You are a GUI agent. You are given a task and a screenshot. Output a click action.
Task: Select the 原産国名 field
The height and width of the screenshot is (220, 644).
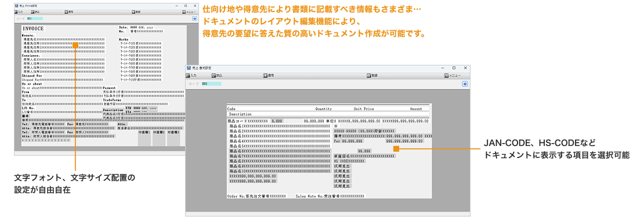(x=365, y=156)
